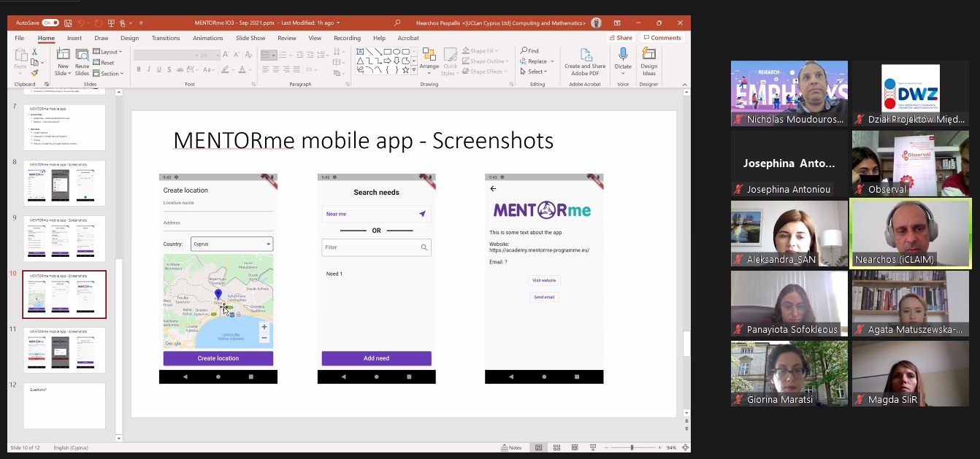The width and height of the screenshot is (980, 459).
Task: Expand the Shape Effects dropdown
Action: pos(484,72)
